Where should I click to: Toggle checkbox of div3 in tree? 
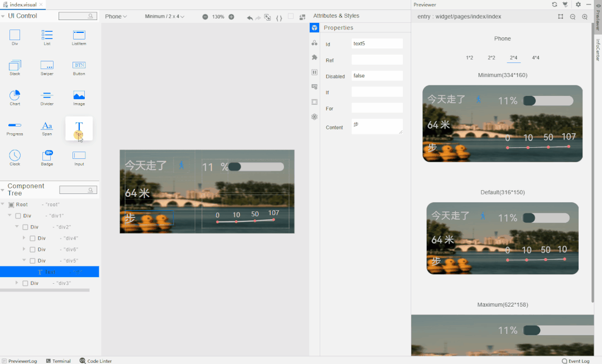(25, 283)
